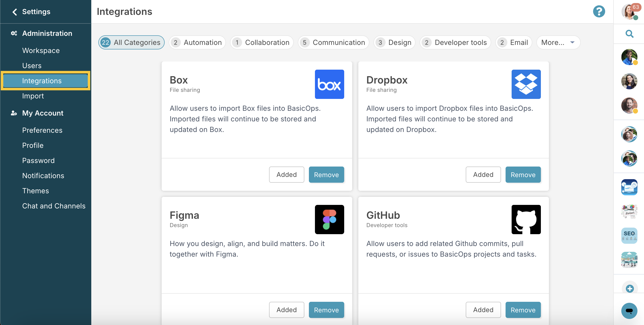Click the plus add icon in sidebar
644x325 pixels.
[x=630, y=288]
